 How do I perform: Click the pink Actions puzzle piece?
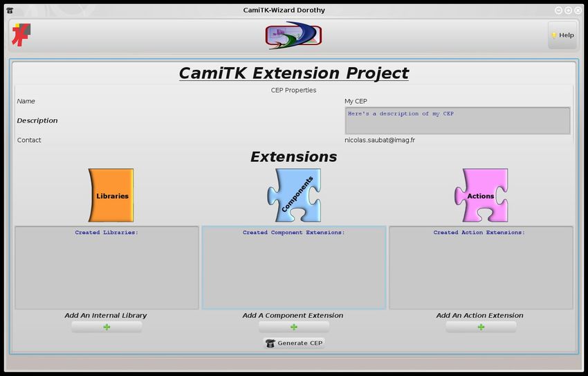(481, 195)
